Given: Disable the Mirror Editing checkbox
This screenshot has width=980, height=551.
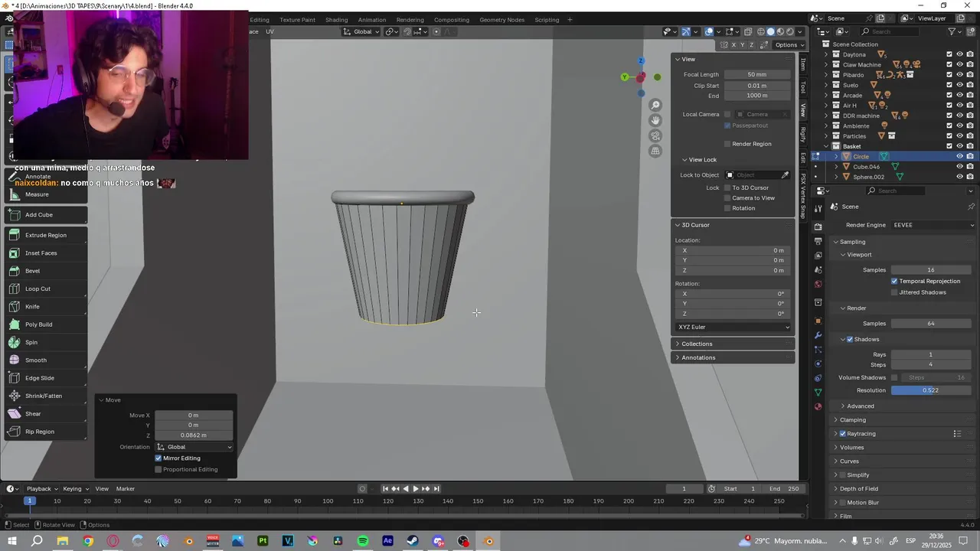Looking at the screenshot, I should click(x=158, y=458).
